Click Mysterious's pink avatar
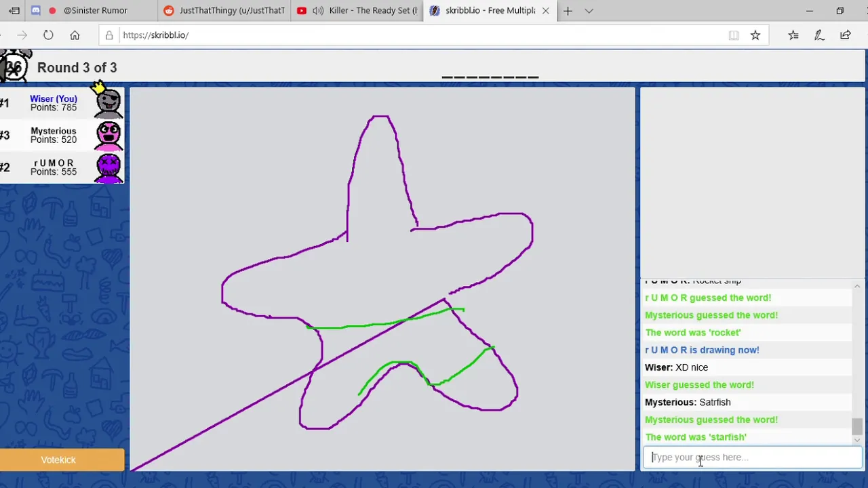Screen dimensions: 868x488 [x=108, y=136]
